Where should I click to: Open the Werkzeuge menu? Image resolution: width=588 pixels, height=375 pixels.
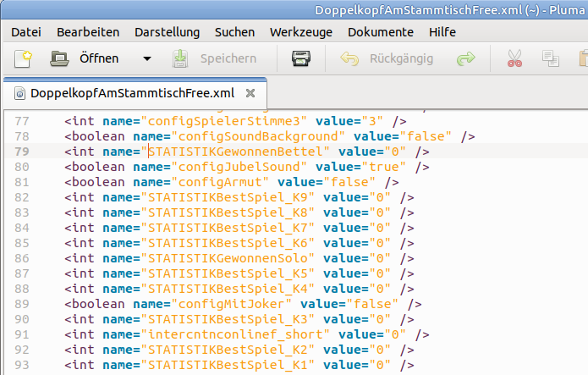(300, 32)
